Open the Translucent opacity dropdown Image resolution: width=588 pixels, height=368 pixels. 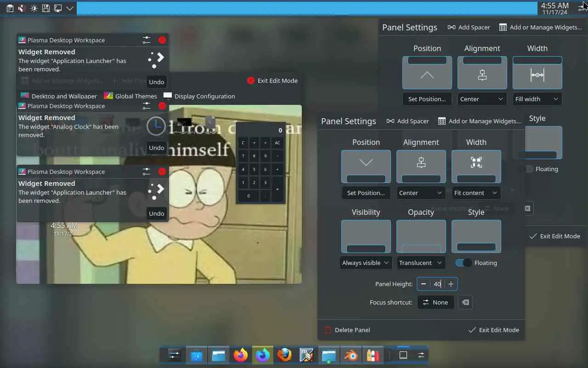tap(421, 263)
